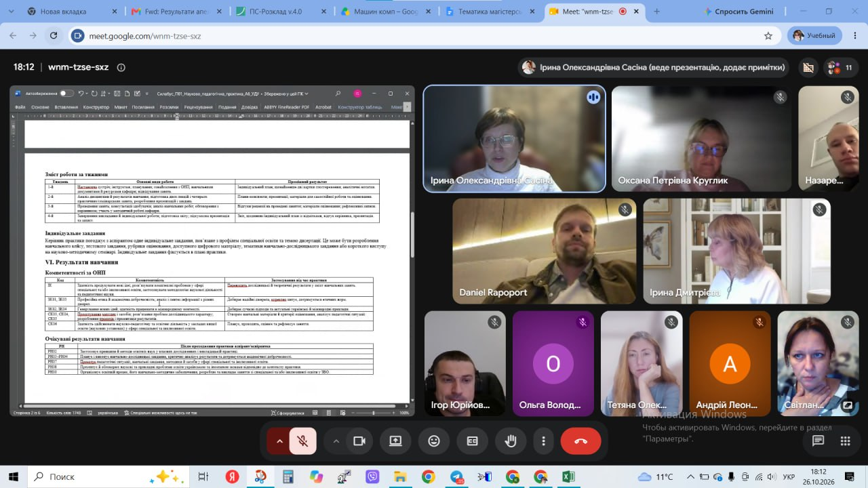This screenshot has width=868, height=488.
Task: View site information icon in address bar
Action: coord(77,36)
